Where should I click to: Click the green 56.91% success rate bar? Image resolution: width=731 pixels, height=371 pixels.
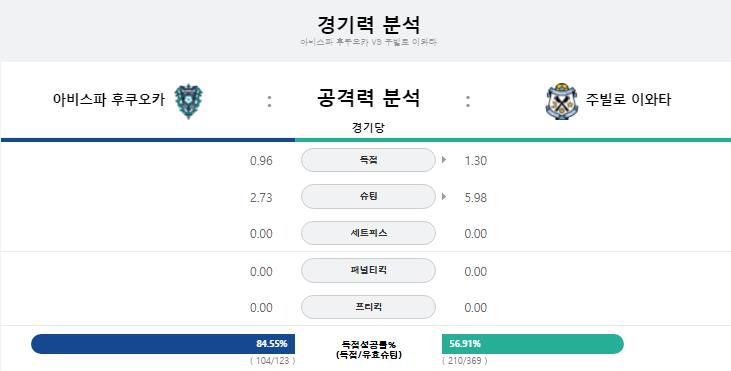(x=533, y=344)
